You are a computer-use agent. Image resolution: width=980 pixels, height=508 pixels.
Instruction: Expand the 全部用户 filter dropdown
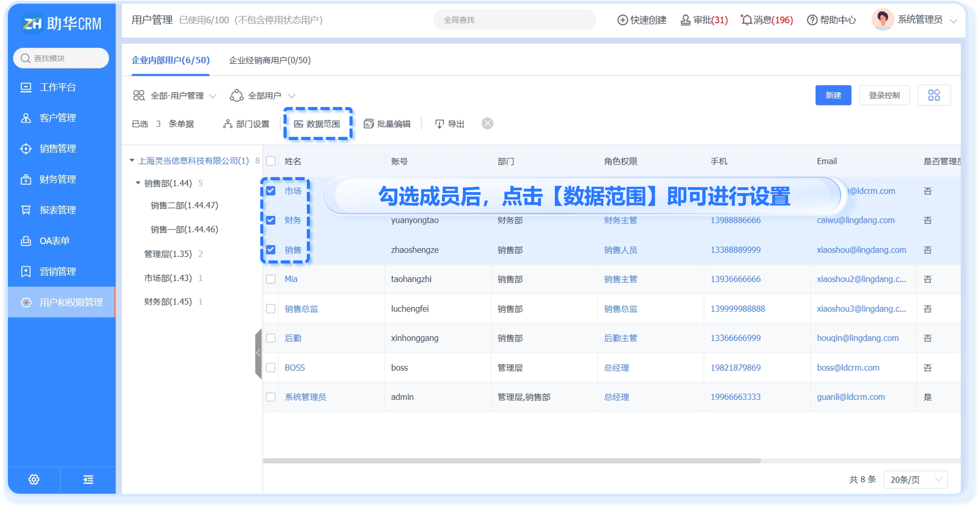pos(263,96)
